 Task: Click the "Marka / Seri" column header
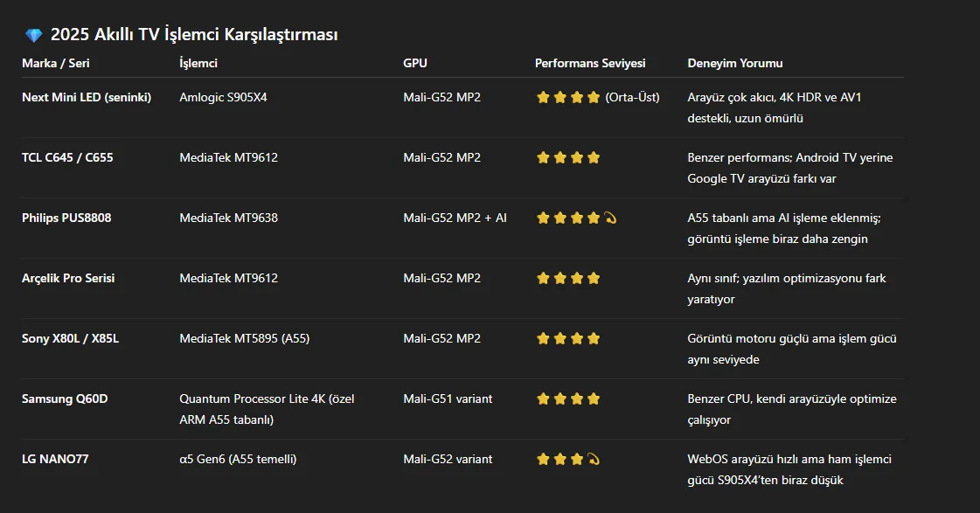pos(55,63)
